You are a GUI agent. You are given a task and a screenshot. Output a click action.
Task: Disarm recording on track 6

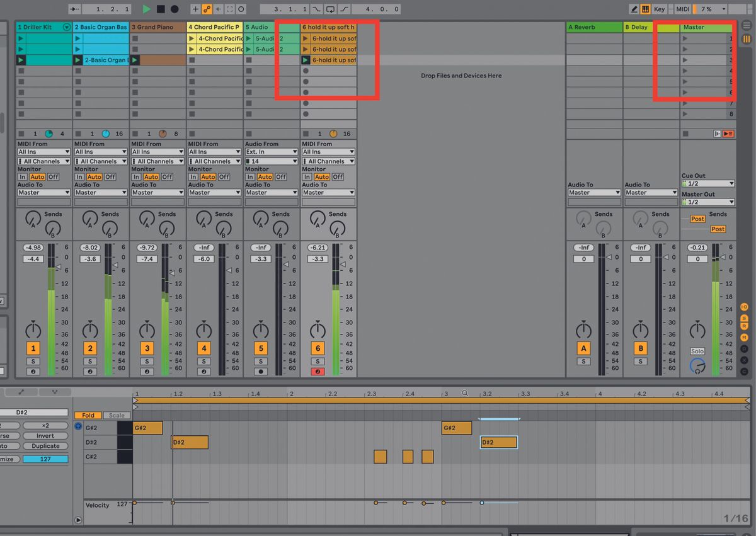pyautogui.click(x=318, y=372)
